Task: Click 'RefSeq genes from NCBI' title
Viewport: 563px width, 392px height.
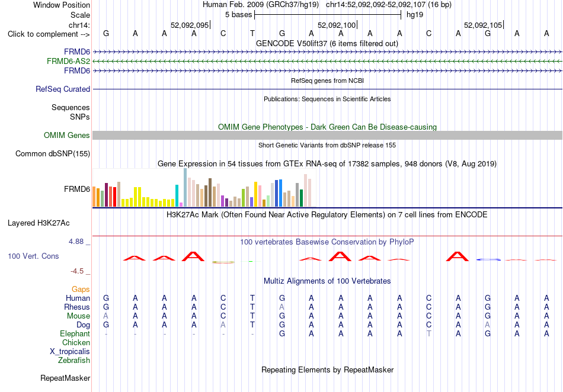Action: click(327, 81)
